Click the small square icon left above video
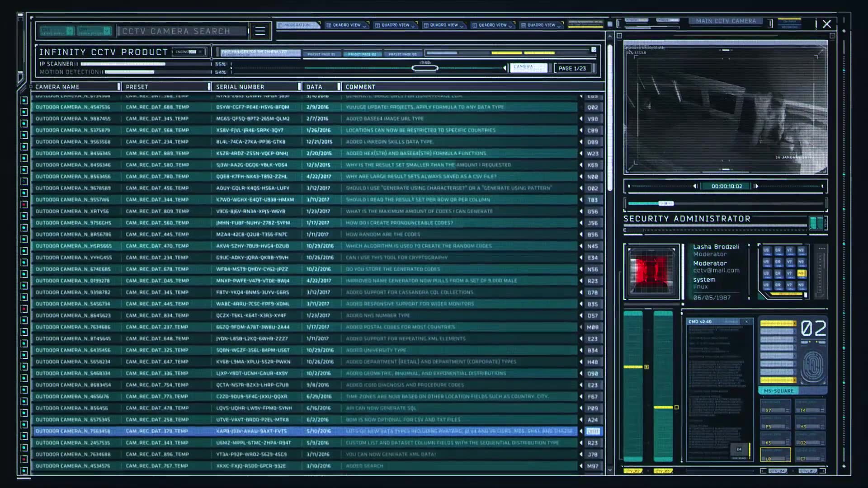Image resolution: width=868 pixels, height=488 pixels. (x=619, y=36)
